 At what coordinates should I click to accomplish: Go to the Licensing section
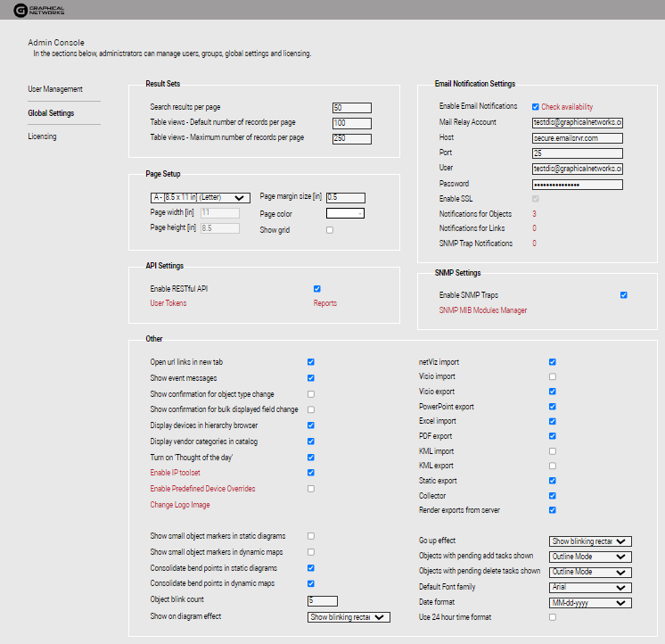point(42,136)
